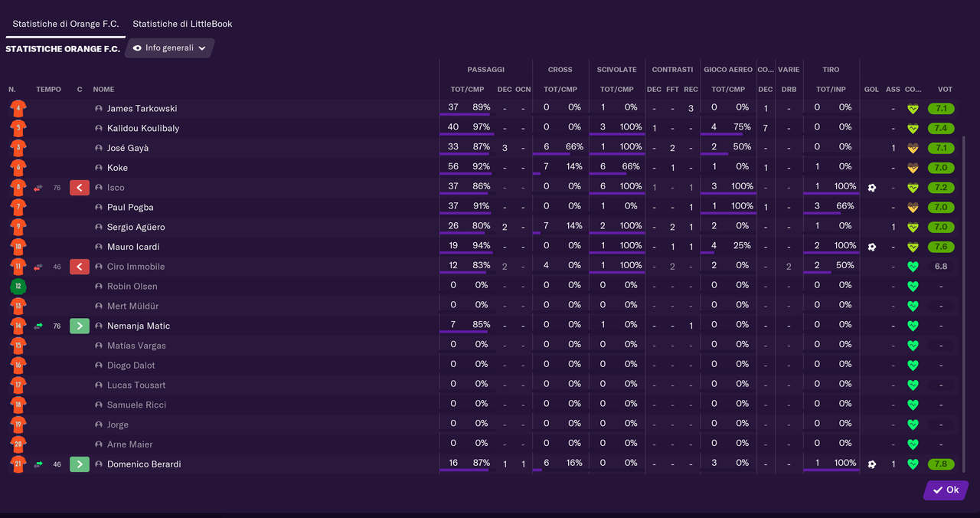Open James Tarkowski's player profile

142,109
